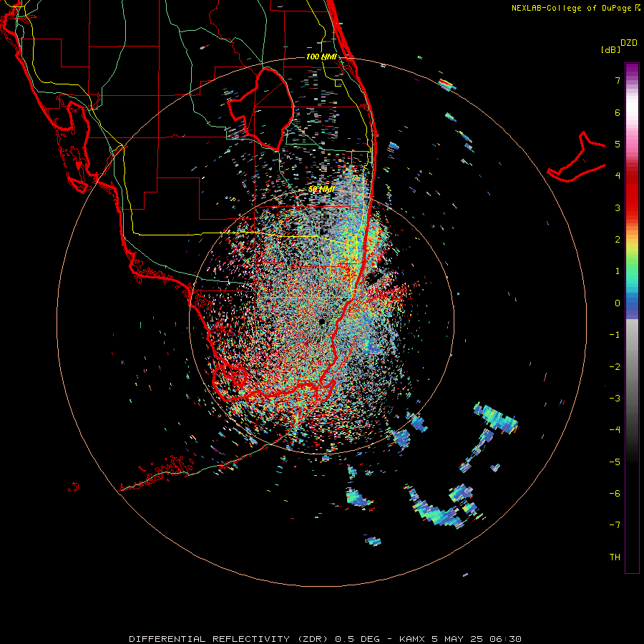644x644 pixels.
Task: Select the -7 dB scale label
Action: pyautogui.click(x=615, y=525)
